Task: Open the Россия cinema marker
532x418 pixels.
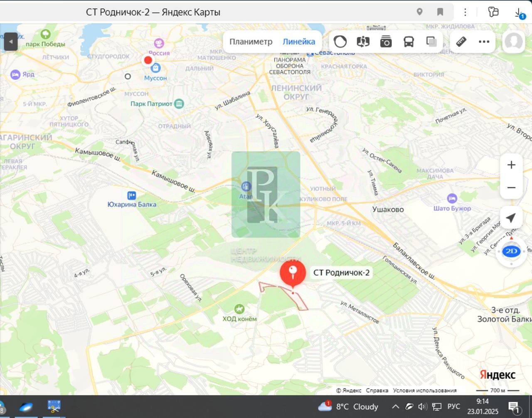Action: 159,43
